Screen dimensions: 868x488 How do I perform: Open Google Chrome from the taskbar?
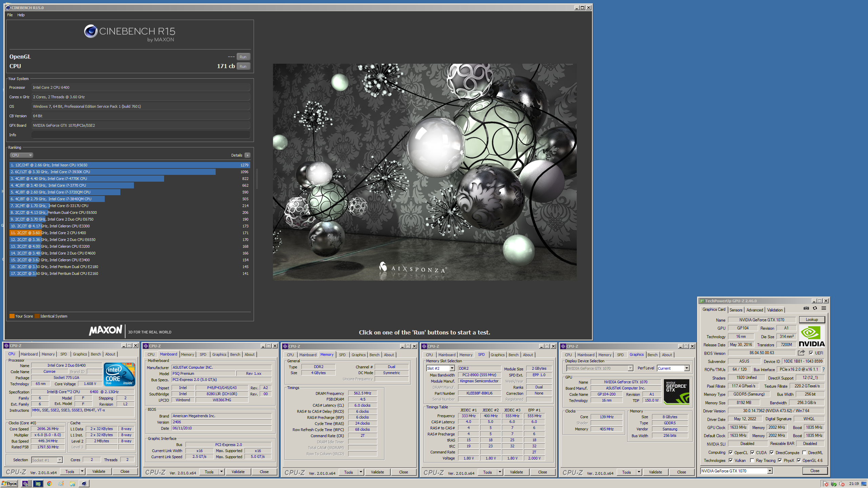(50, 484)
